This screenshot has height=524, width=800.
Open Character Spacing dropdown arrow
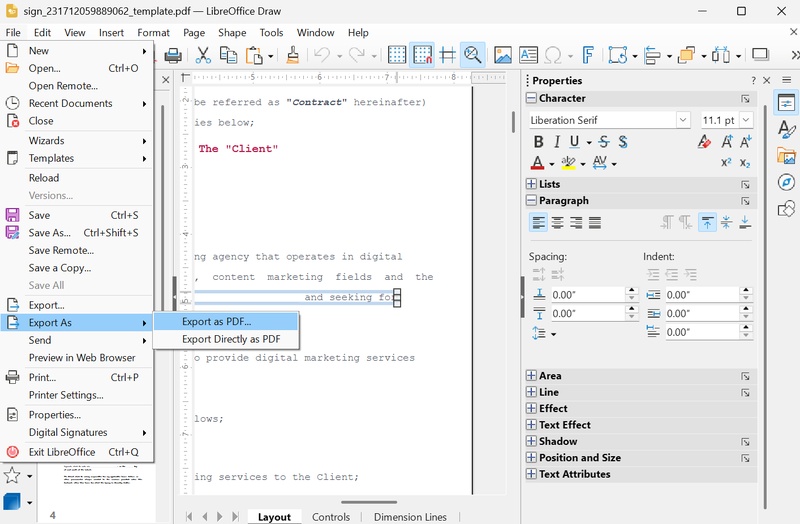[614, 164]
